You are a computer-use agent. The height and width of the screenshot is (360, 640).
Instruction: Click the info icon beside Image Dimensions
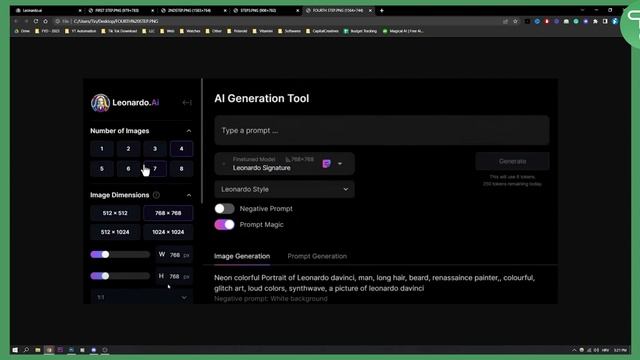[156, 195]
